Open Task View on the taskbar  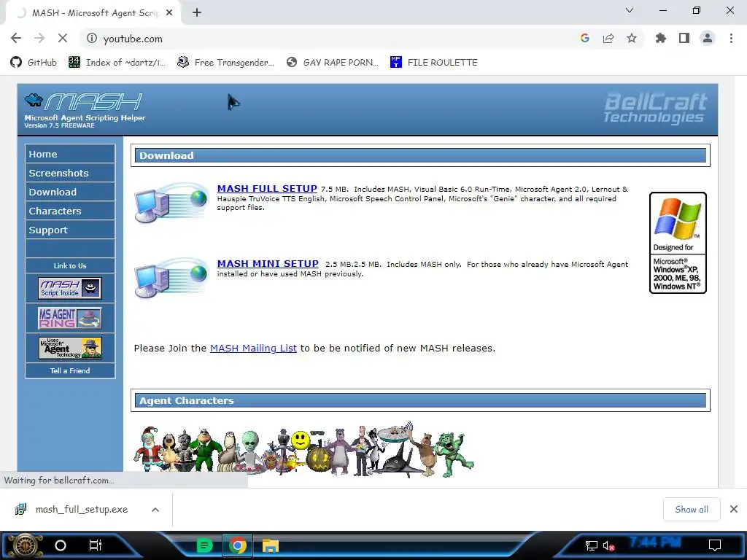point(96,545)
